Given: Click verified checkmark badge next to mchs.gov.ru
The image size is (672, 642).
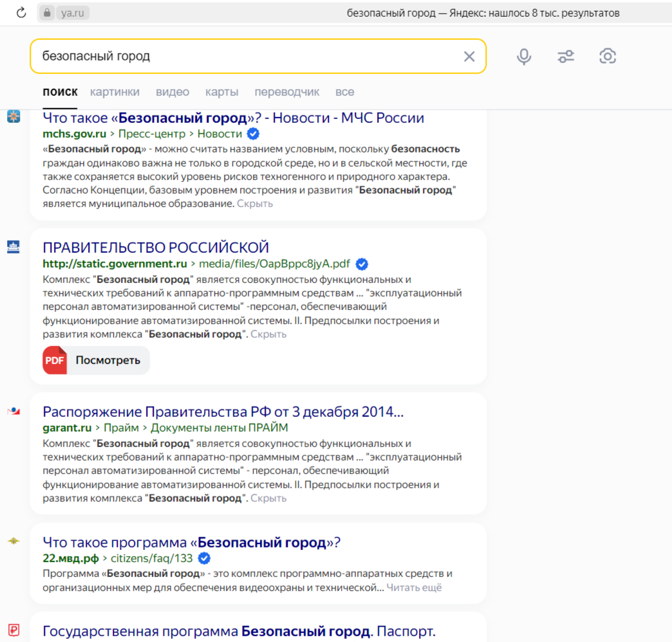Looking at the screenshot, I should pos(253,134).
